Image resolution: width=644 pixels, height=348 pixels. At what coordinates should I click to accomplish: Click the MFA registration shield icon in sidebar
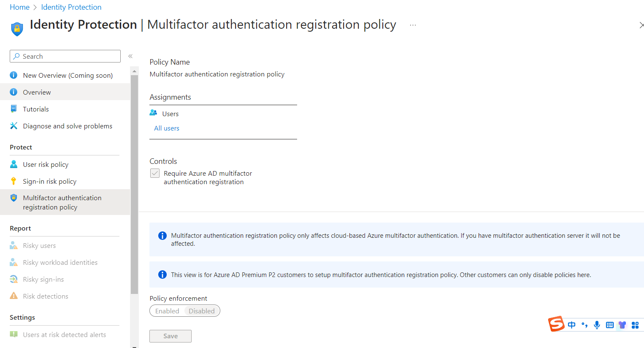click(14, 198)
